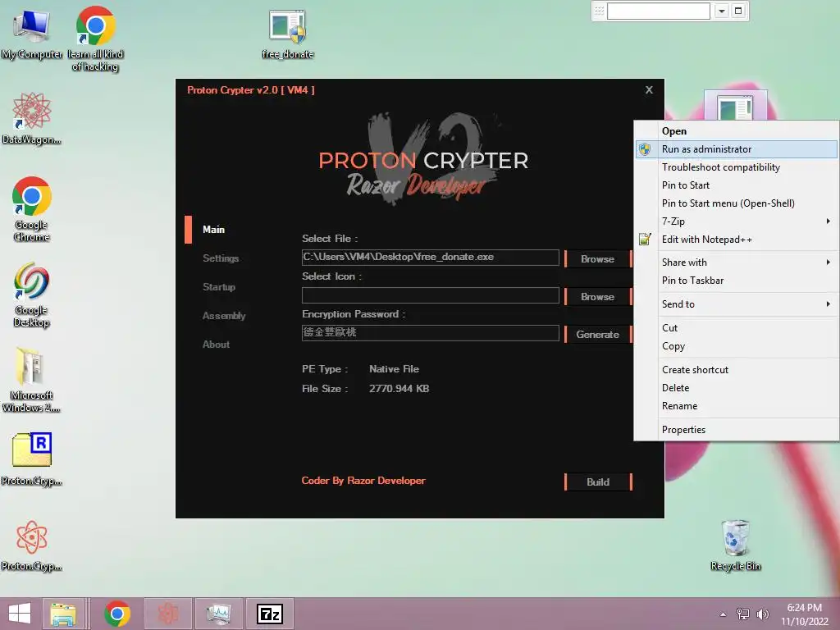Show the clock and date flyout
This screenshot has height=630, width=840.
coord(805,614)
